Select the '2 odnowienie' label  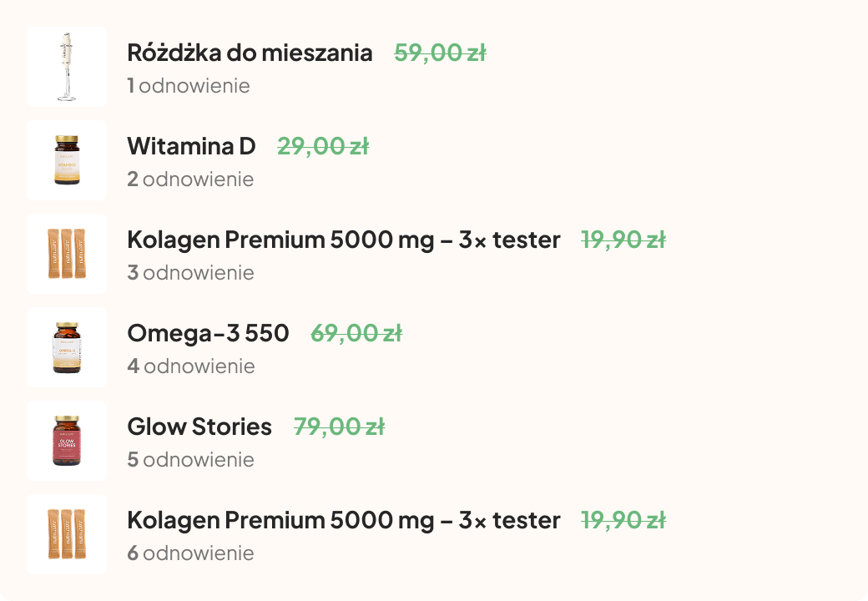[x=190, y=179]
